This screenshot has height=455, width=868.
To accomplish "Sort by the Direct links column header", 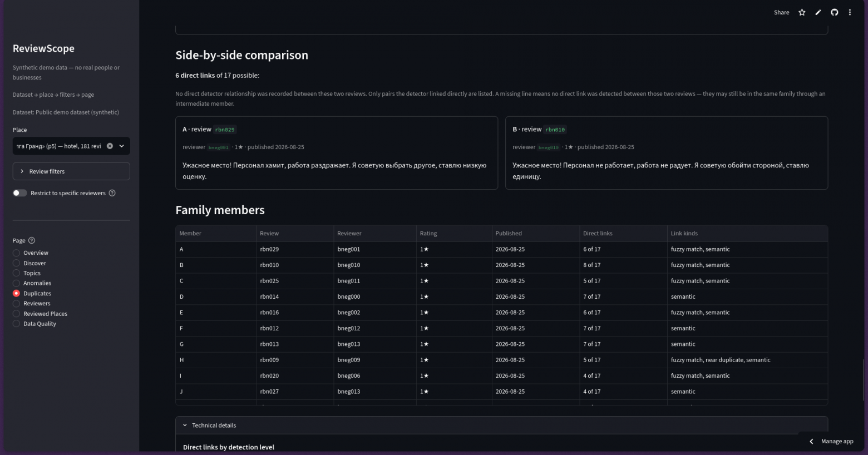I will tap(623, 234).
